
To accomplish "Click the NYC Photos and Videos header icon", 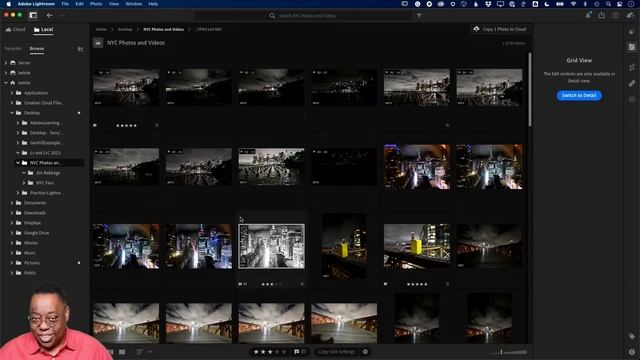I will click(98, 43).
